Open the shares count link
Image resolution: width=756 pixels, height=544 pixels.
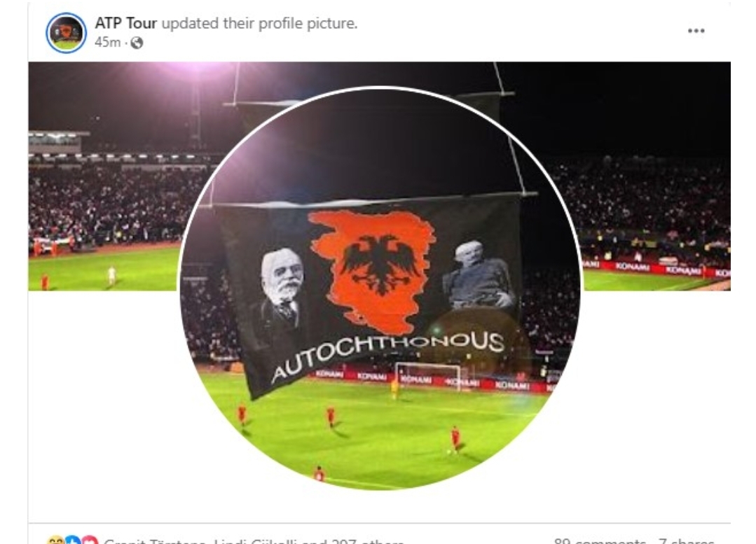point(687,540)
